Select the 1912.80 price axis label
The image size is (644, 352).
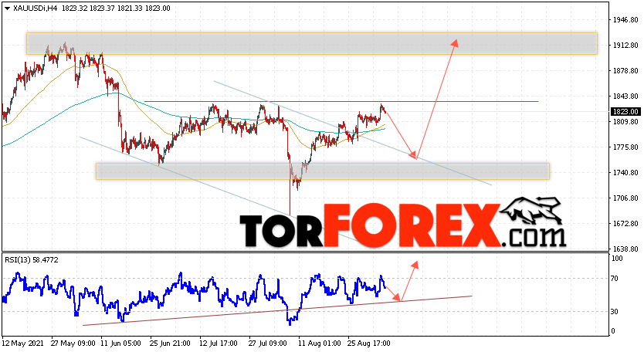[625, 46]
